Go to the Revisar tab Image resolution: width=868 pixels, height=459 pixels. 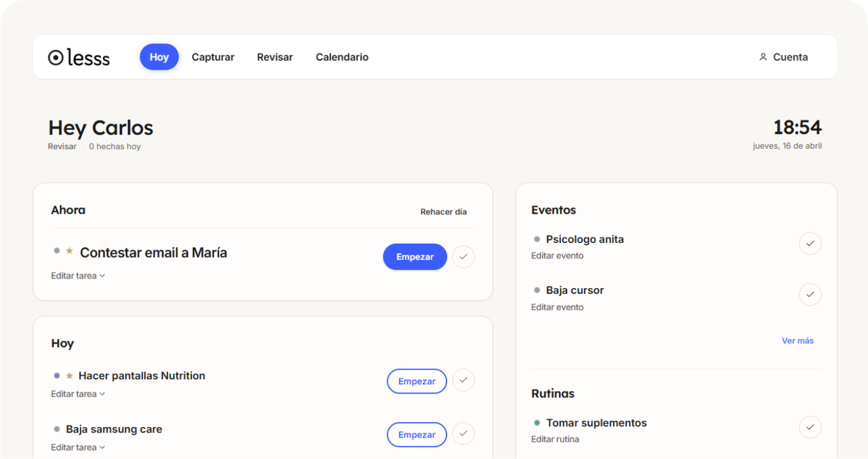(x=275, y=57)
